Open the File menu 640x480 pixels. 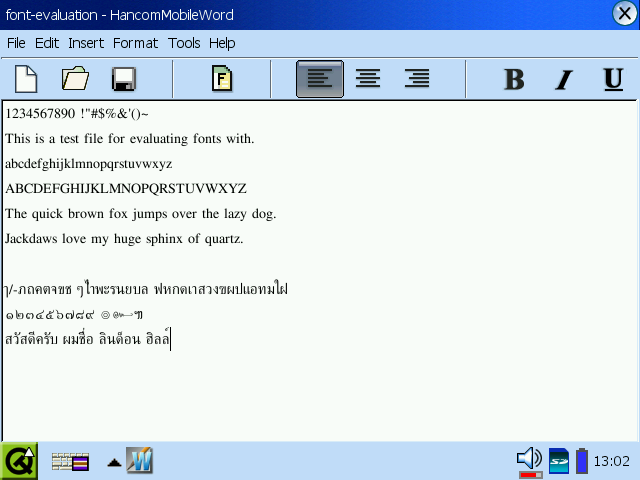[x=16, y=43]
